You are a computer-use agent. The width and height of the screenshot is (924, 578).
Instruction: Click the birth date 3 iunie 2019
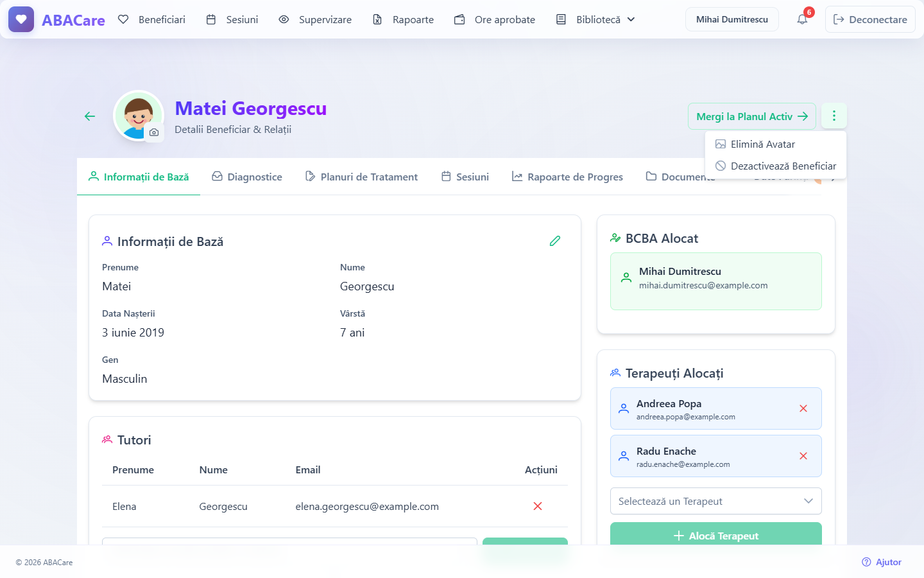pos(133,333)
